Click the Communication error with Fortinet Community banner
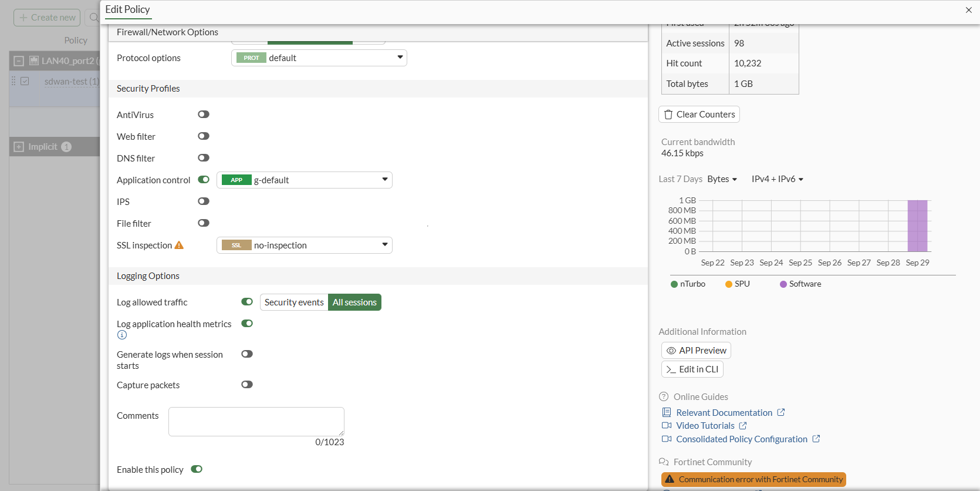 point(753,479)
